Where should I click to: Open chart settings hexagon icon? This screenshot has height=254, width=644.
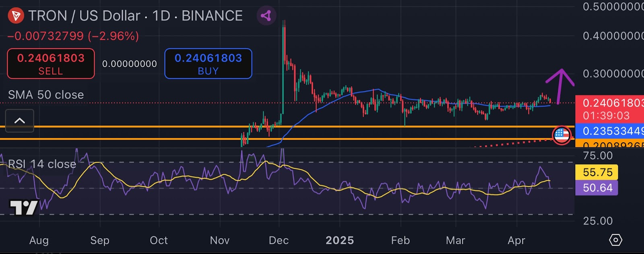(x=615, y=240)
